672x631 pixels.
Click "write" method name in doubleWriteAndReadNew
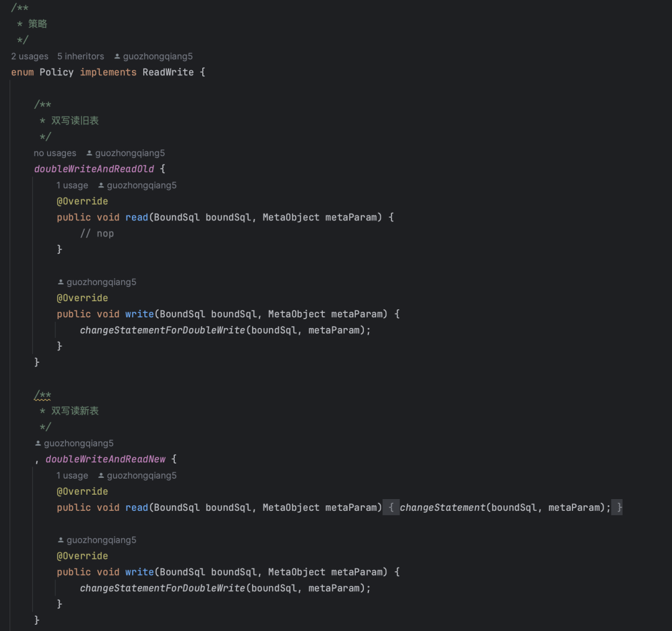140,572
